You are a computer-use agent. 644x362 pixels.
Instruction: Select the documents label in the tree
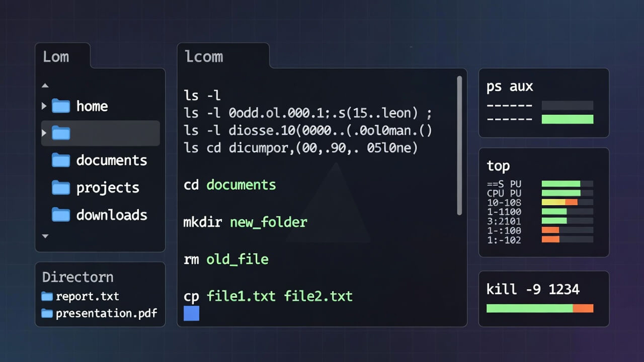pyautogui.click(x=112, y=160)
